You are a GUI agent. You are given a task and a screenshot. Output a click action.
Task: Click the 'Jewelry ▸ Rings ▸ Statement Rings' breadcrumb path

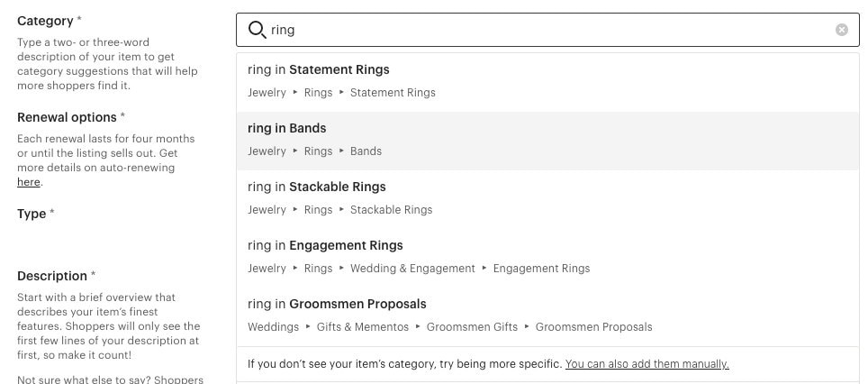point(341,93)
